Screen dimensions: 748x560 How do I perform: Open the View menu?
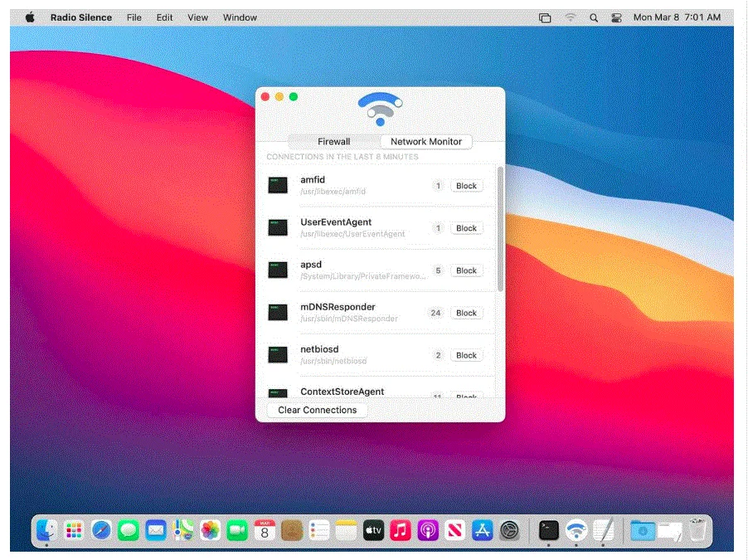coord(197,17)
